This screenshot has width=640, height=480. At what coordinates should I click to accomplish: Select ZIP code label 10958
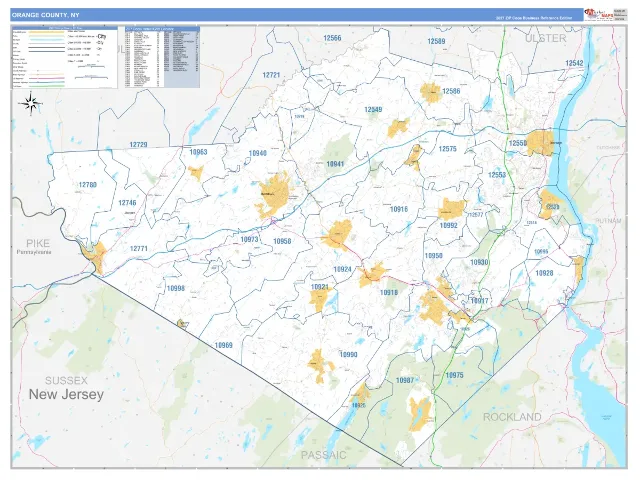(x=282, y=241)
